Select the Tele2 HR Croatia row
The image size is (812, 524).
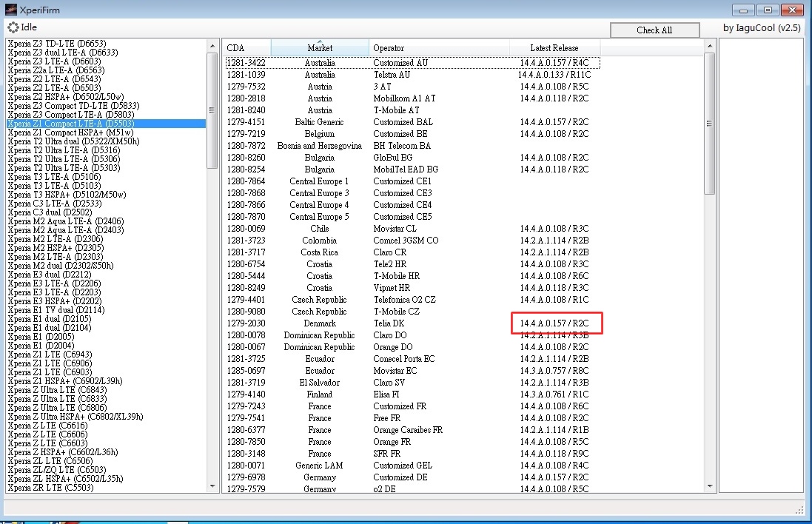pos(412,264)
